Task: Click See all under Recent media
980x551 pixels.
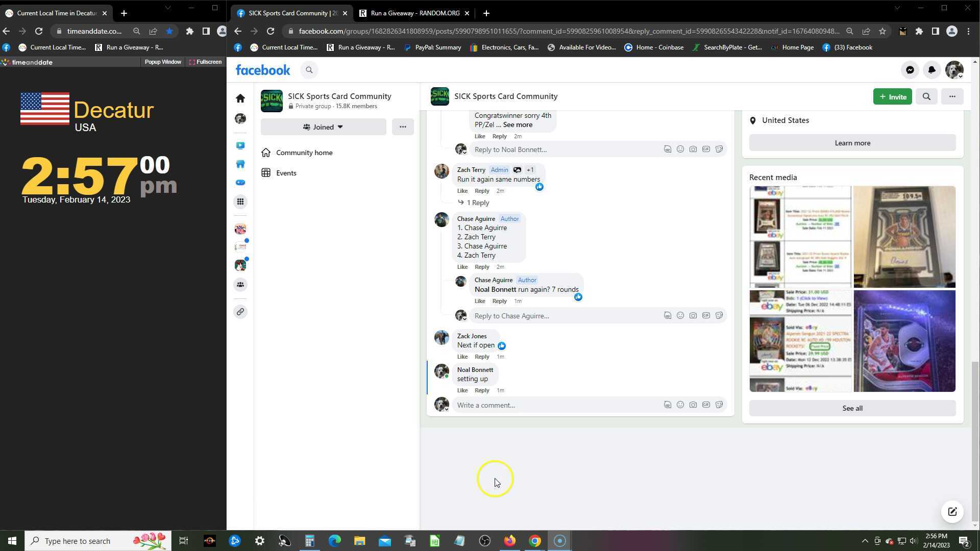Action: pos(852,408)
